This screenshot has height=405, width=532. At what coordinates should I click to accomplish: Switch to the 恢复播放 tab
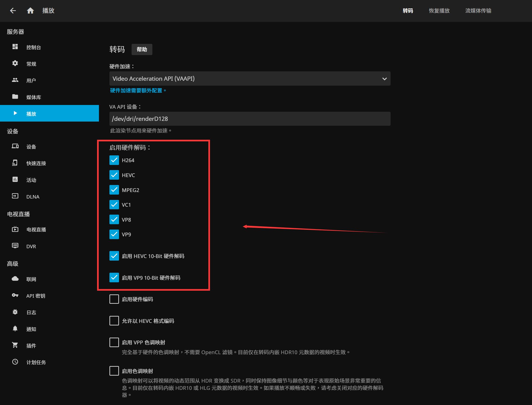tap(438, 11)
